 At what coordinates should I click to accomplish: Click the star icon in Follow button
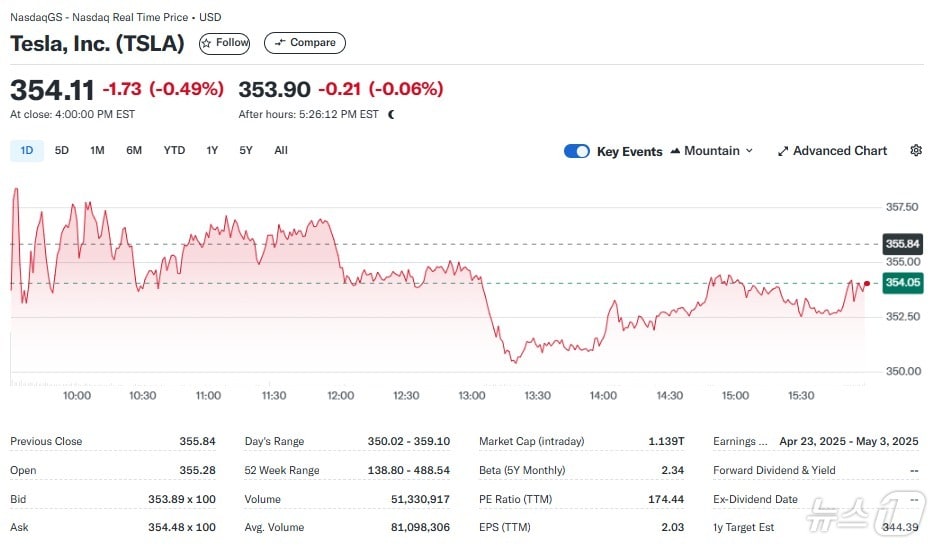207,43
